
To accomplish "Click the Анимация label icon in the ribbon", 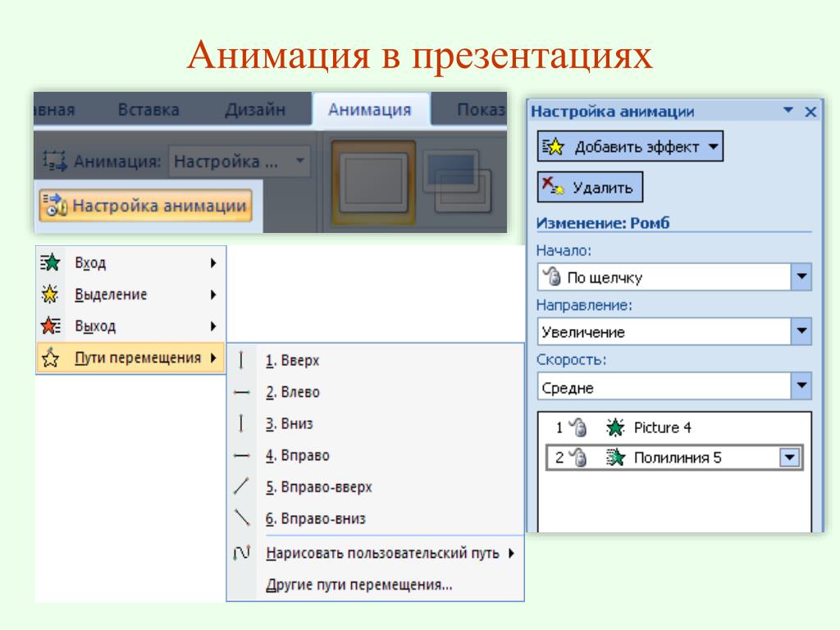I will click(x=55, y=162).
